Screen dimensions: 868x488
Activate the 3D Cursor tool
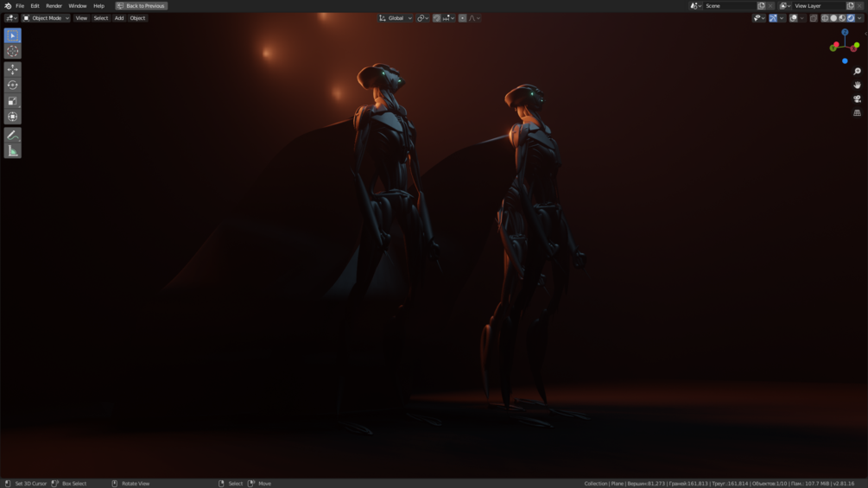pyautogui.click(x=12, y=51)
